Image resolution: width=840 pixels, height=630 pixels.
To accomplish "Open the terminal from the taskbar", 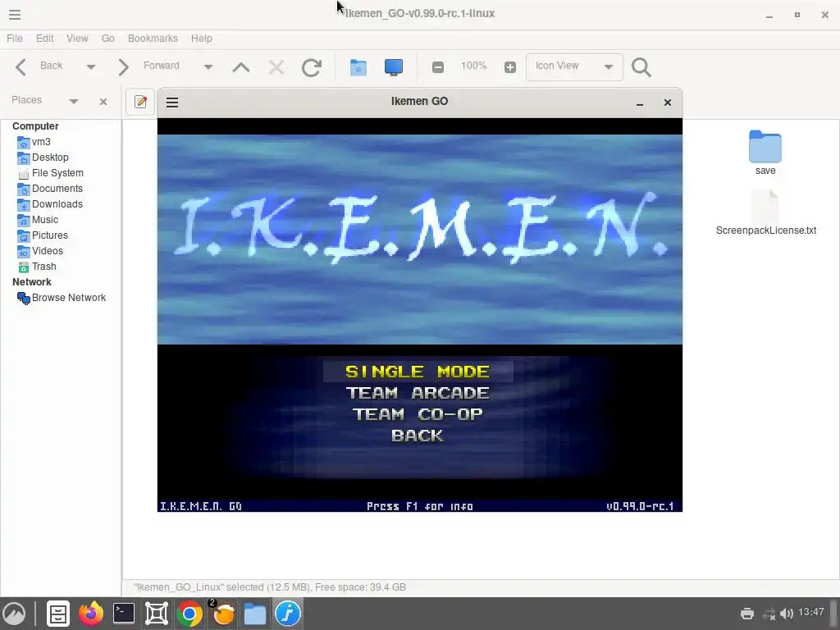I will tap(124, 614).
